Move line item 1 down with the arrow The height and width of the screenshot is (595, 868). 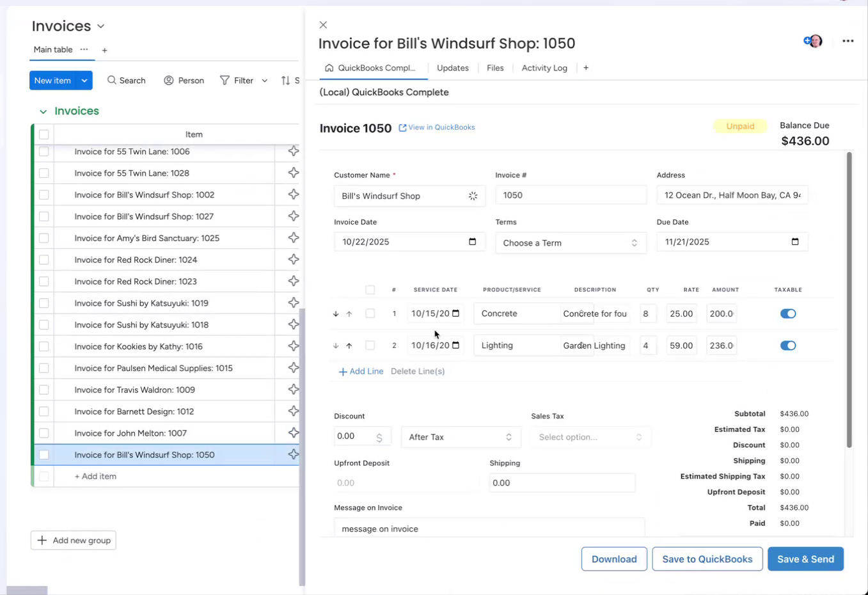pyautogui.click(x=335, y=313)
